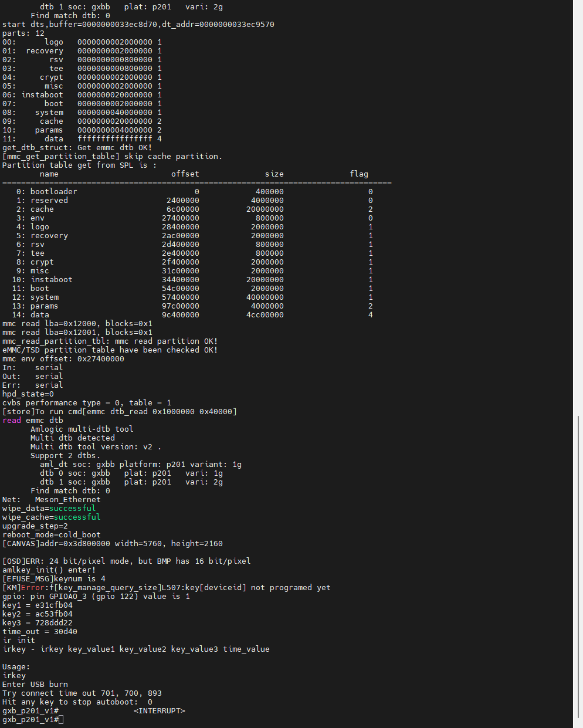Click the 'Net: Meson_Ethernet' line
This screenshot has width=583, height=728.
[52, 500]
